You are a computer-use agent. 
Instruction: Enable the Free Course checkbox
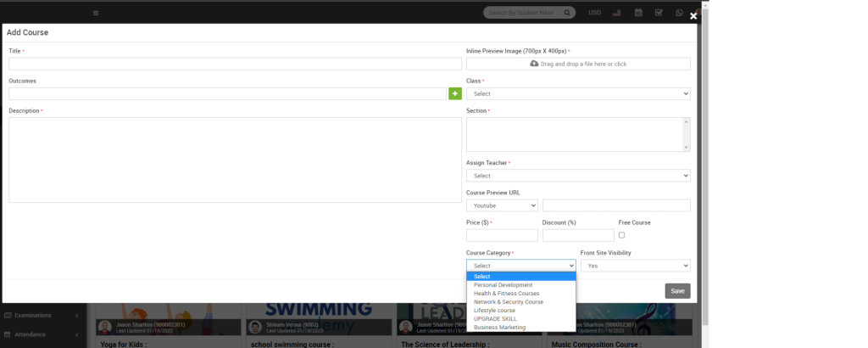[x=622, y=235]
